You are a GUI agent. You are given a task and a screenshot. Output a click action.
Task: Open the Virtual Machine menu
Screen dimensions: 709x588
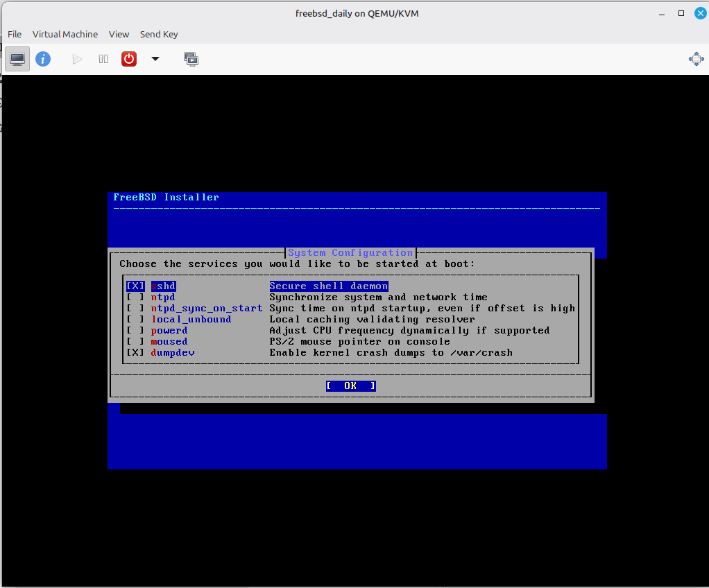[65, 34]
